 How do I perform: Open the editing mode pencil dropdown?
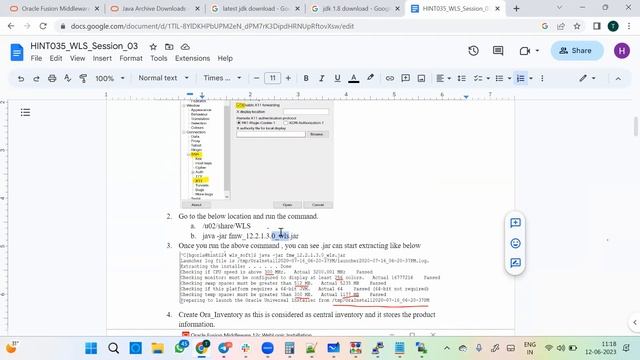point(587,78)
